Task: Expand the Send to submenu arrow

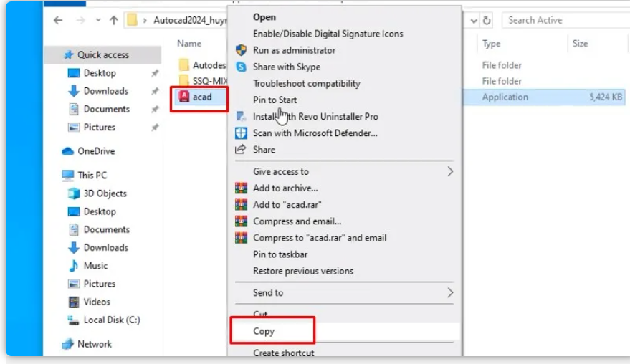Action: [450, 293]
